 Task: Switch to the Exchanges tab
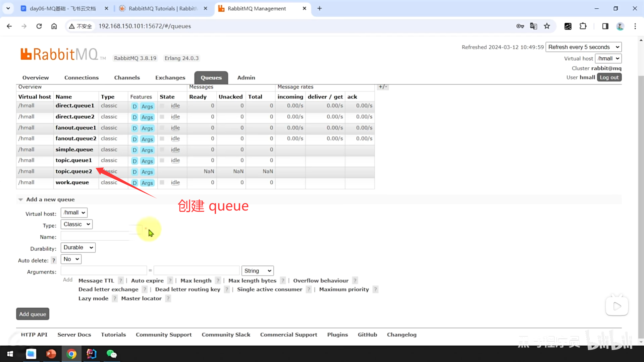pos(170,78)
